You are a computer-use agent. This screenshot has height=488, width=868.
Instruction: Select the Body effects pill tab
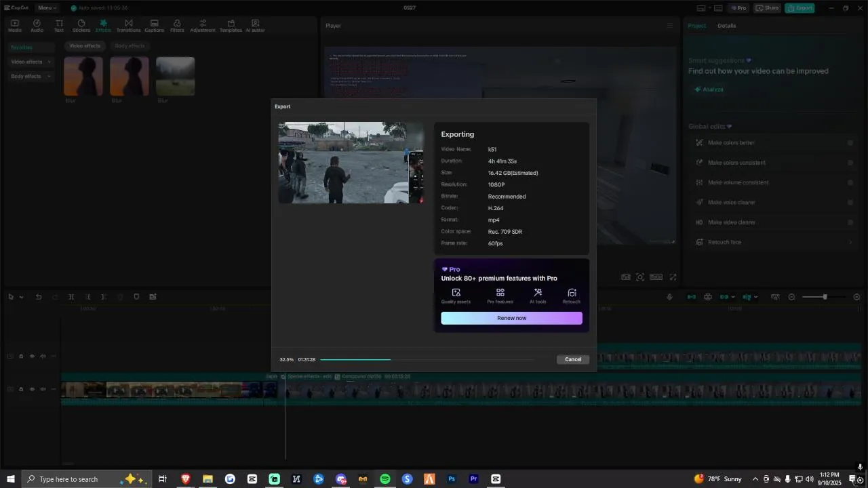[130, 46]
